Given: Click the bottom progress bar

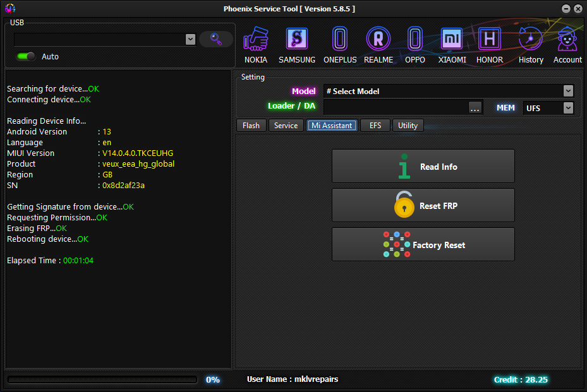Looking at the screenshot, I should click(x=102, y=379).
